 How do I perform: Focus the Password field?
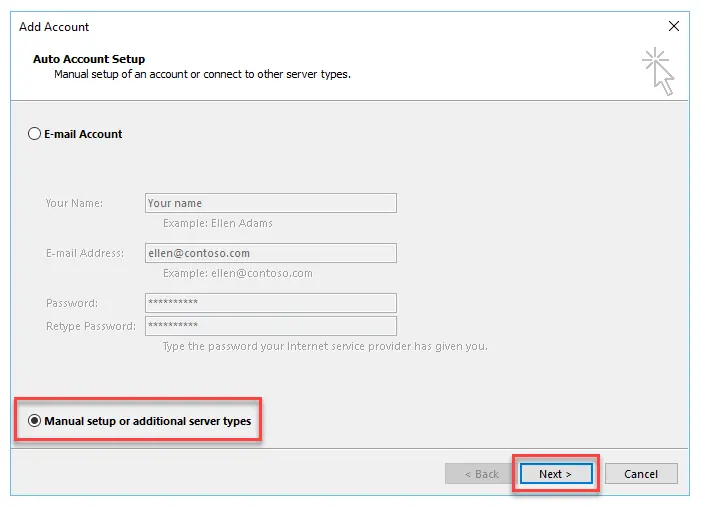click(x=270, y=302)
